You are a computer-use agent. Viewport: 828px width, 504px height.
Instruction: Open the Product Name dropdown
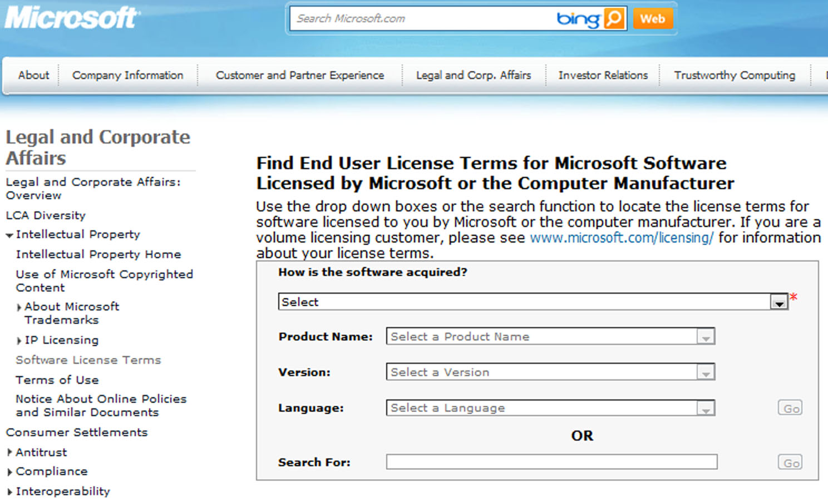point(706,336)
